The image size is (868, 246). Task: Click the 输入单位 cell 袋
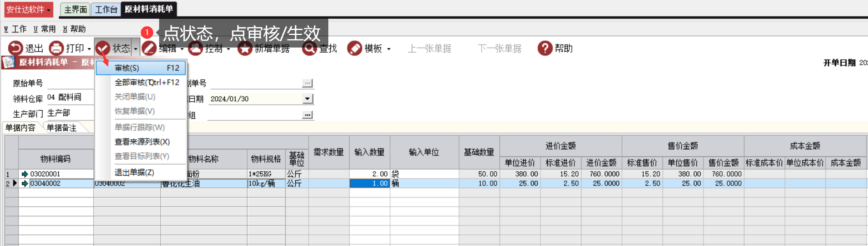pos(424,174)
